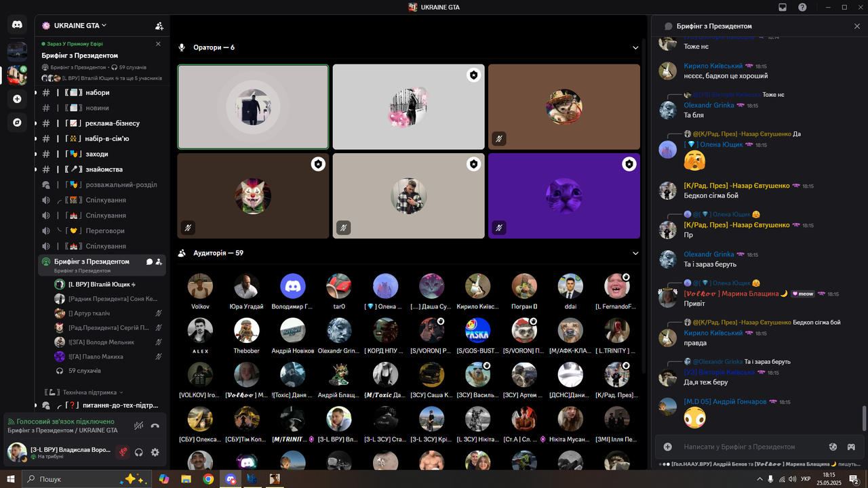Viewport: 868px width, 488px height.
Task: Select Артур ткаліч in the speaker list
Action: [x=108, y=313]
